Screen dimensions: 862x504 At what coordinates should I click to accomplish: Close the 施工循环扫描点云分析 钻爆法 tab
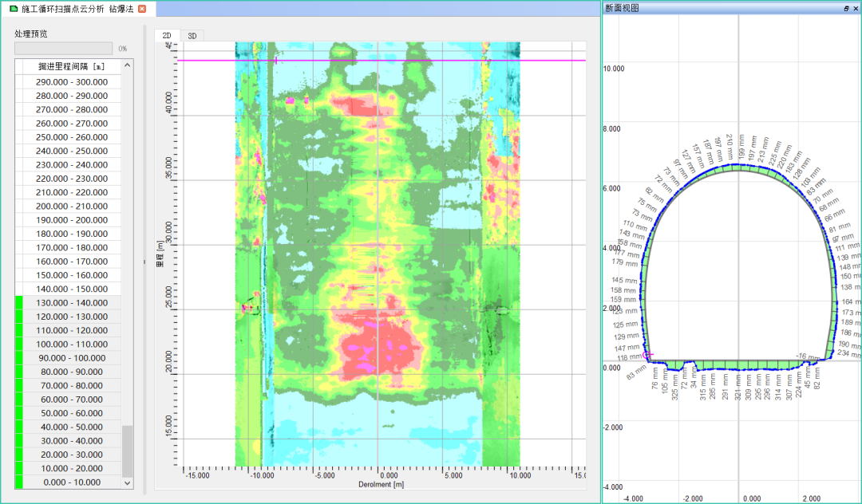pyautogui.click(x=142, y=9)
